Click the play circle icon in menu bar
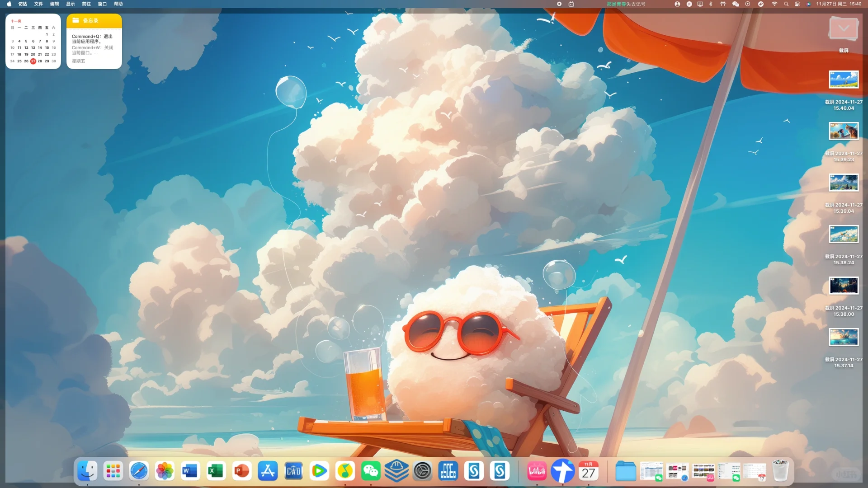 tap(748, 4)
